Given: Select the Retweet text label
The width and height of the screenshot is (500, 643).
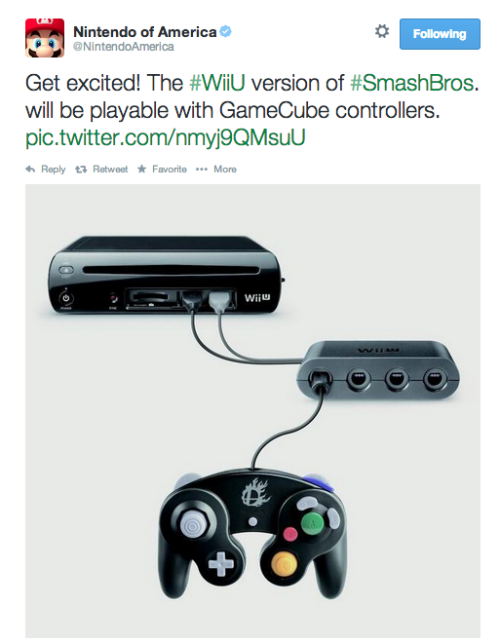Looking at the screenshot, I should (x=110, y=169).
